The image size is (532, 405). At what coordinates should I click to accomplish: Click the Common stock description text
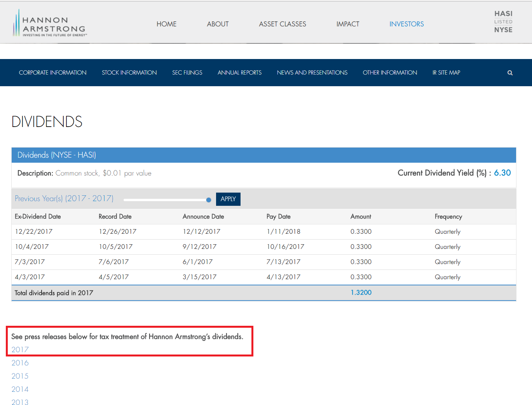pyautogui.click(x=103, y=174)
